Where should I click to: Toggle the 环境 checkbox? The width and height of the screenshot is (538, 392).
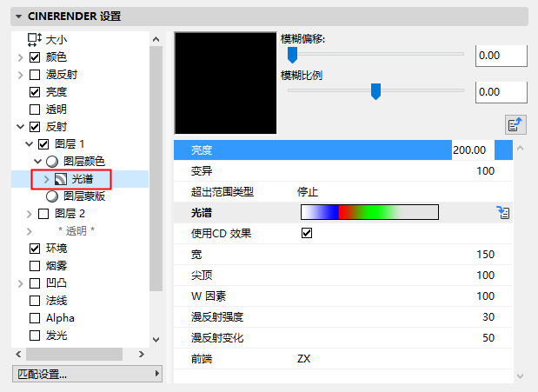click(x=35, y=249)
